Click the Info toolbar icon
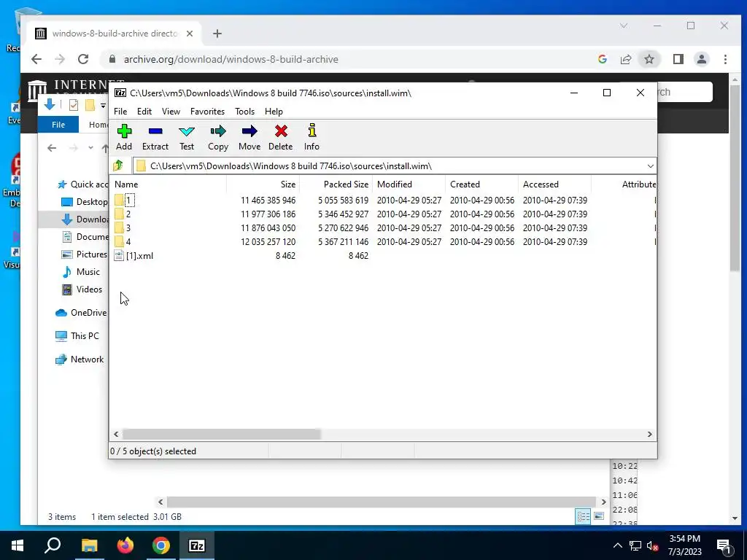This screenshot has width=747, height=560. tap(311, 137)
